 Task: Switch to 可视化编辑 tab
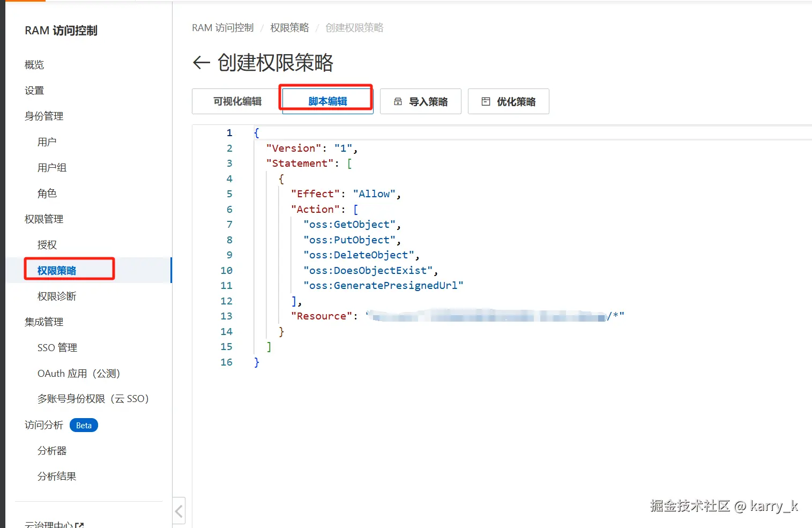[237, 101]
